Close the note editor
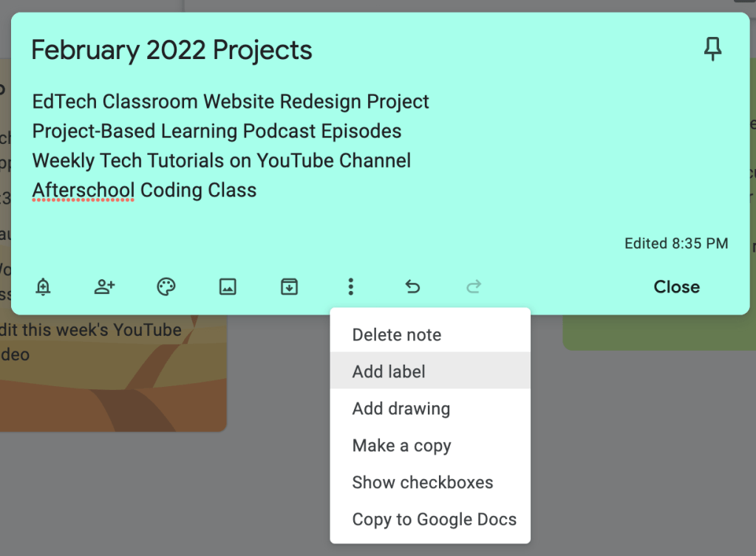 [676, 287]
